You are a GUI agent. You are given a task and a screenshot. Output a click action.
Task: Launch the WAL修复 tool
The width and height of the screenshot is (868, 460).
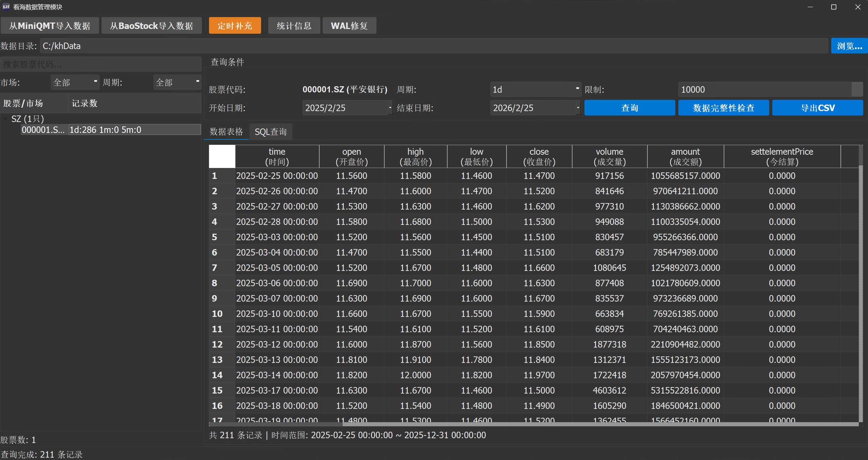click(349, 26)
